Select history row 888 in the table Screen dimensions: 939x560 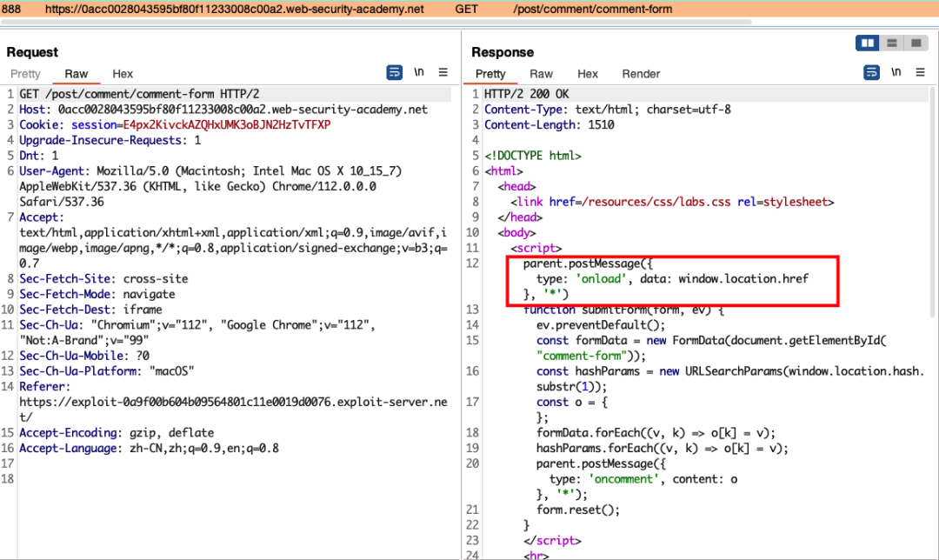tap(469, 9)
